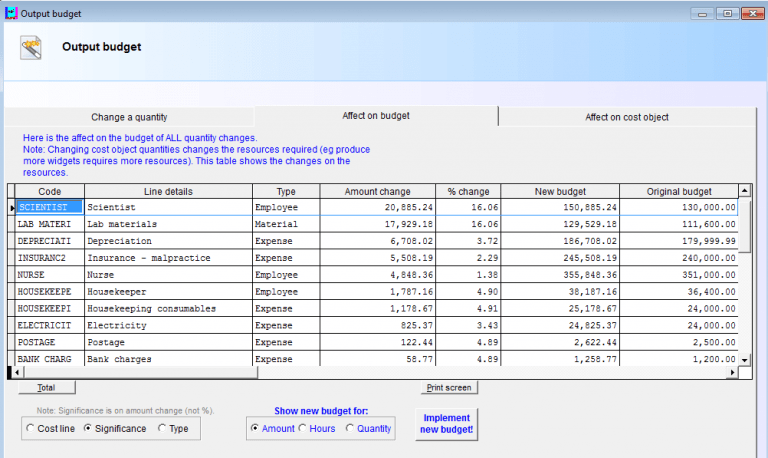
Task: Click the 17,929.18 amount change cell
Action: click(x=378, y=224)
